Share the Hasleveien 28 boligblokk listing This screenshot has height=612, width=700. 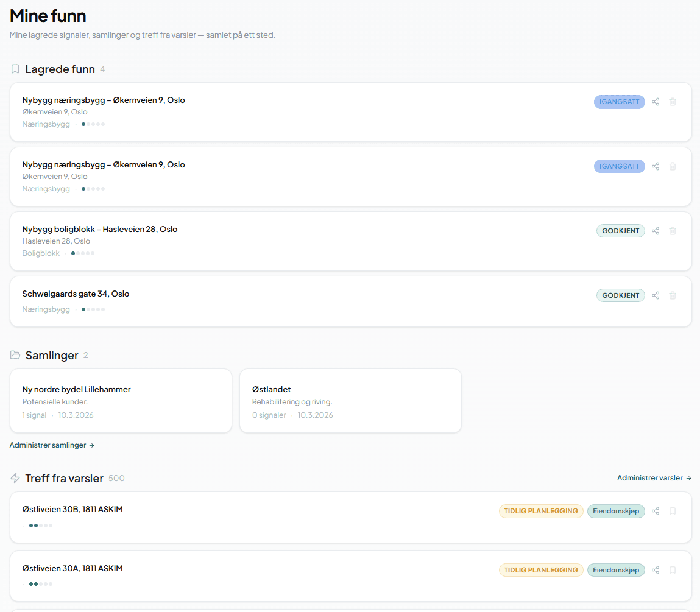(x=656, y=231)
